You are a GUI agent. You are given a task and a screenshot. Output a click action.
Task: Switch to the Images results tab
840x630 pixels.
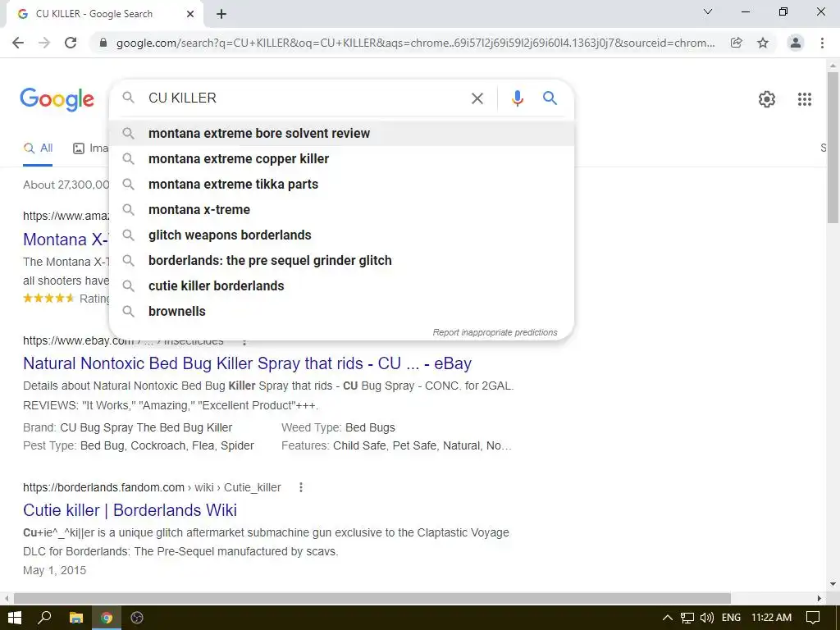tap(90, 148)
